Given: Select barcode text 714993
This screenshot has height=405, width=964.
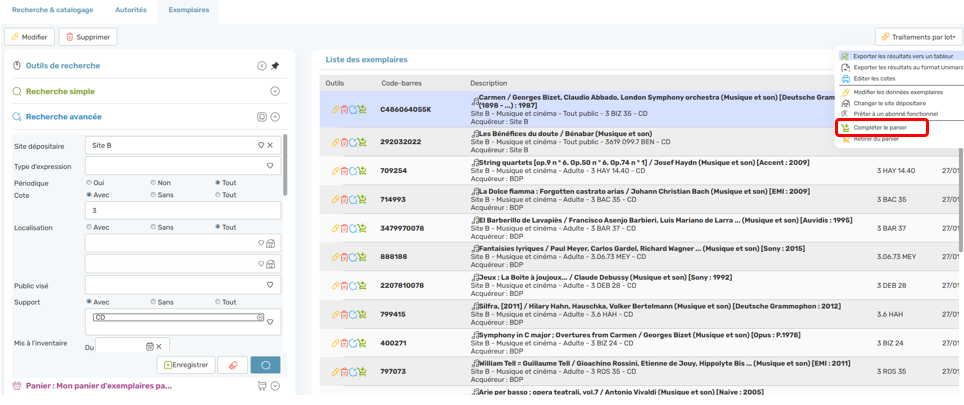Looking at the screenshot, I should coord(393,200).
